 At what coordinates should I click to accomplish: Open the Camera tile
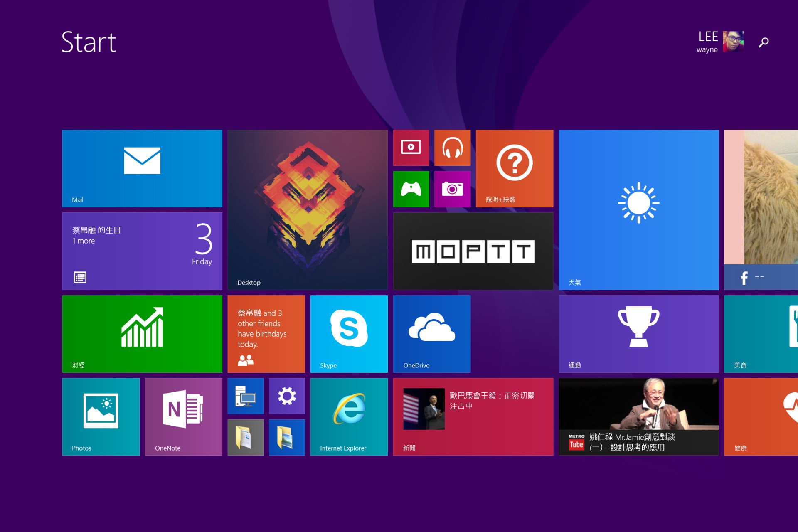tap(453, 189)
